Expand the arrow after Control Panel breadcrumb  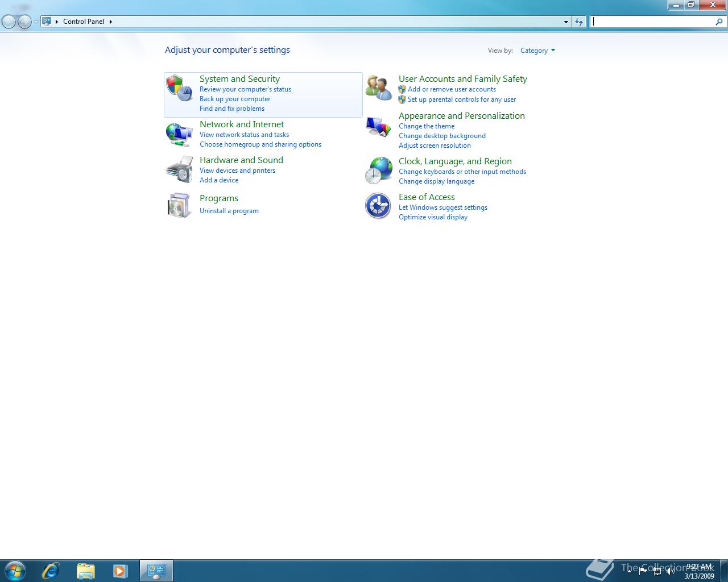click(110, 22)
